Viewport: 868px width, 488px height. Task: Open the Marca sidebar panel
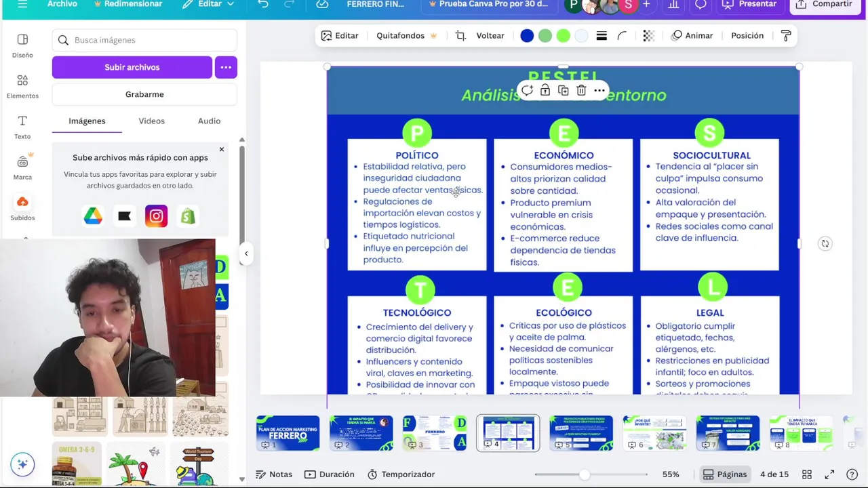tap(22, 168)
